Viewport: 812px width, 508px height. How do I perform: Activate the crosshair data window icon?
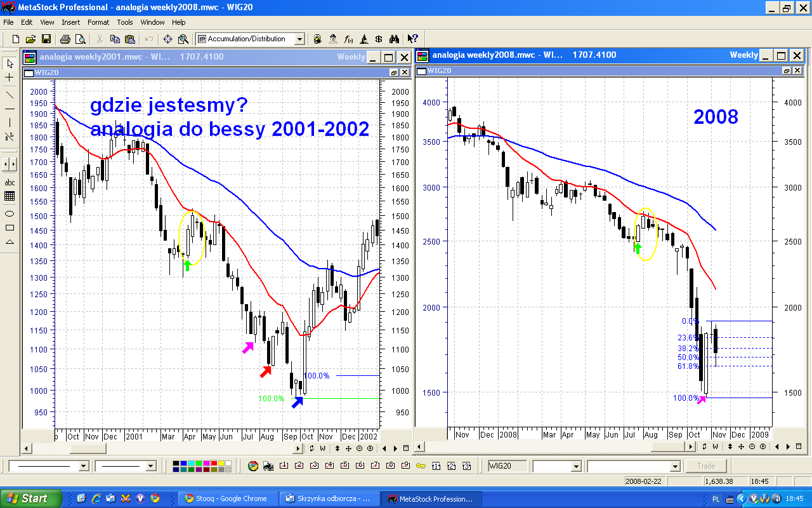tap(168, 39)
